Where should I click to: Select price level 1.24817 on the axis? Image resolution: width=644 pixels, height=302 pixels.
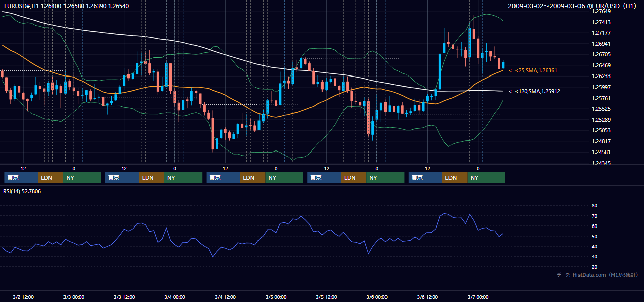601,141
